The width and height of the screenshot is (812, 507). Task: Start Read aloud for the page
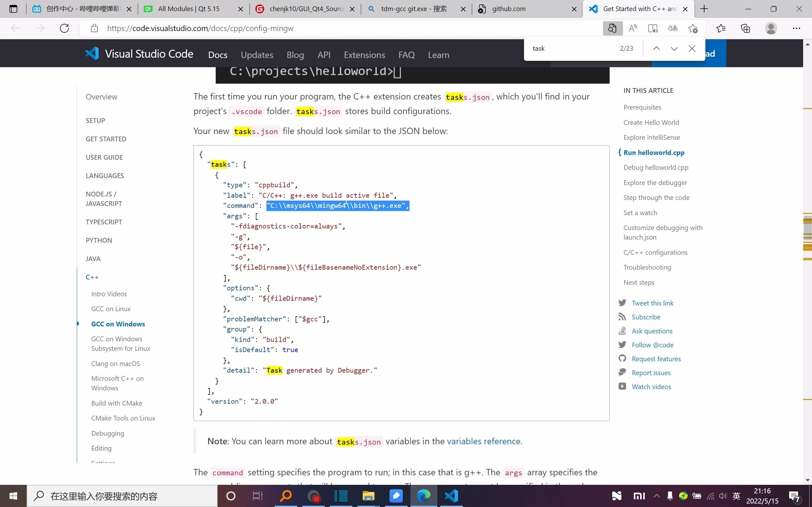633,28
